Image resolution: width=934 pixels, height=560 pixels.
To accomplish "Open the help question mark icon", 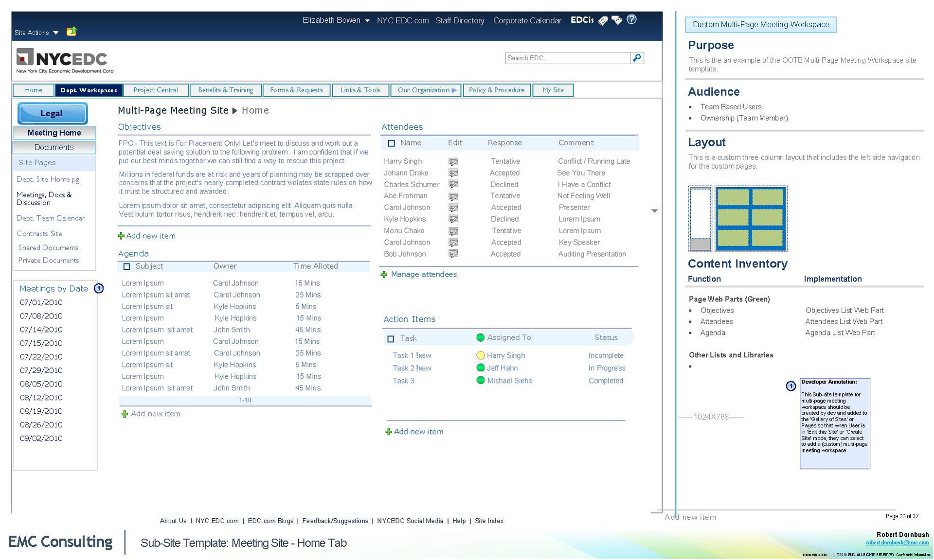I will pyautogui.click(x=631, y=19).
